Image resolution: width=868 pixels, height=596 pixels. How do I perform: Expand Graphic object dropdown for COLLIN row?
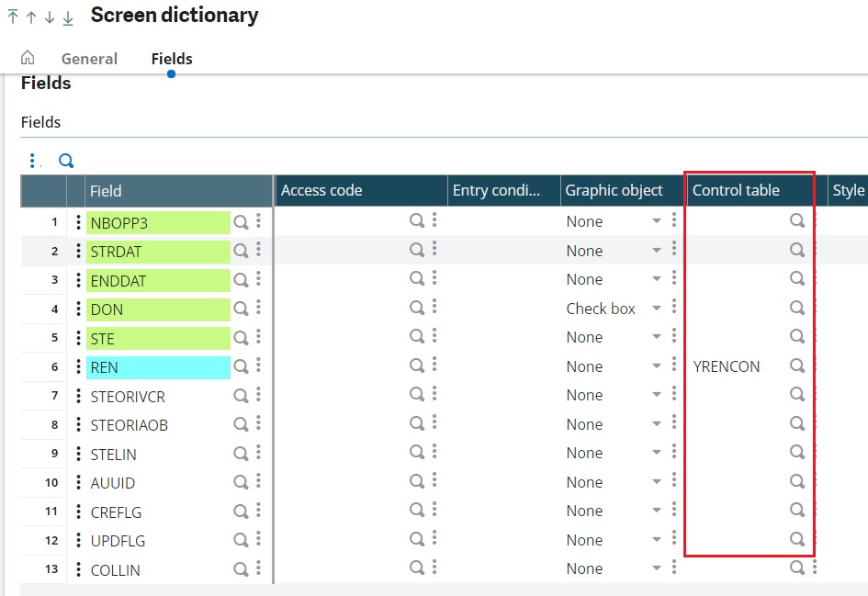coord(657,568)
